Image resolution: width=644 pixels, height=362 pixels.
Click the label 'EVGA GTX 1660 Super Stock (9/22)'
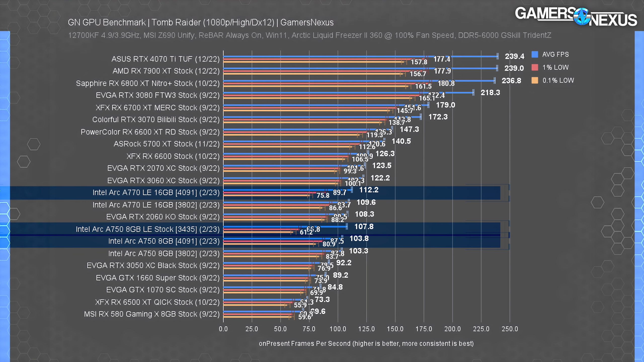[158, 278]
